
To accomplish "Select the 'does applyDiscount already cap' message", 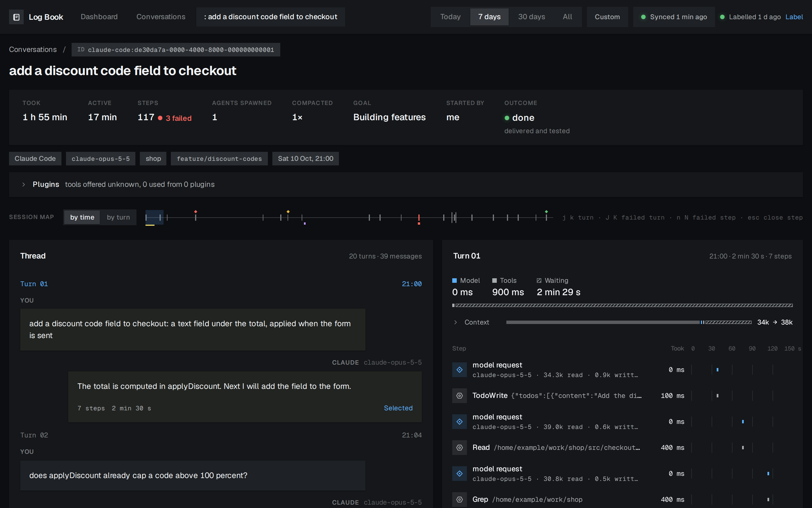I will pyautogui.click(x=193, y=476).
